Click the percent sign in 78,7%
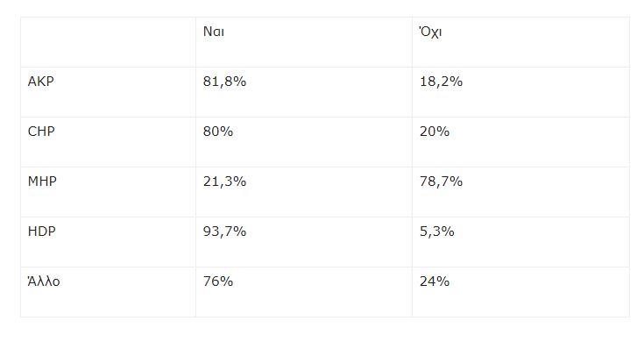The height and width of the screenshot is (342, 644). coord(456,182)
